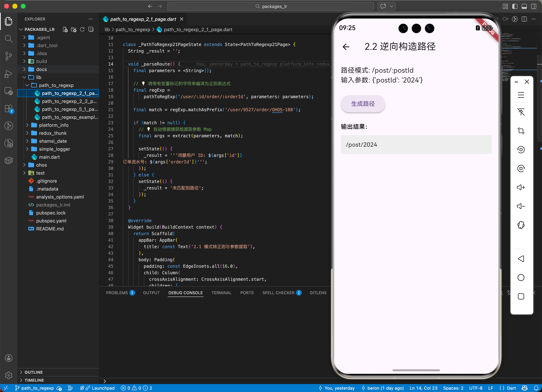Collapse the path_to_regexp folder
Viewport: 542px width, 392px height.
pos(56,85)
